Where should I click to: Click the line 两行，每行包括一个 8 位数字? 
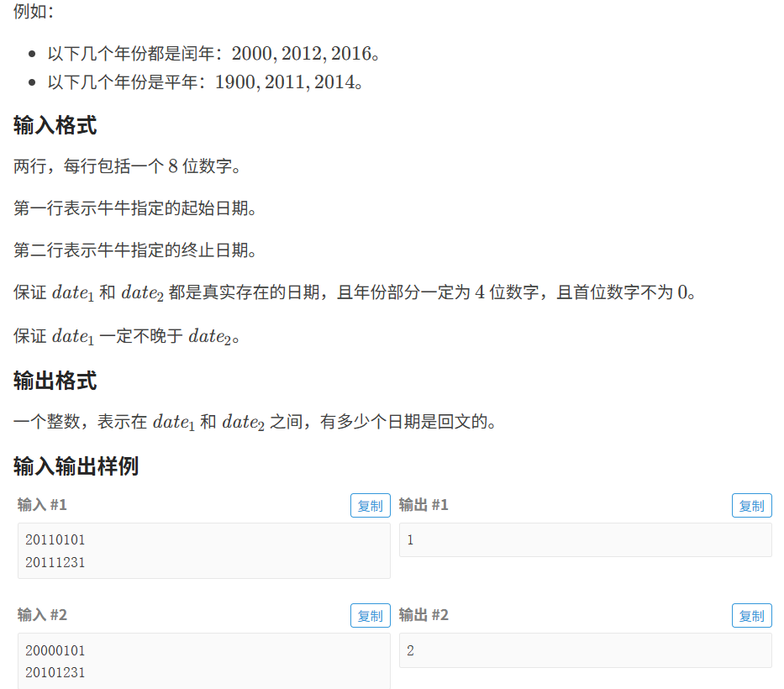[x=127, y=166]
